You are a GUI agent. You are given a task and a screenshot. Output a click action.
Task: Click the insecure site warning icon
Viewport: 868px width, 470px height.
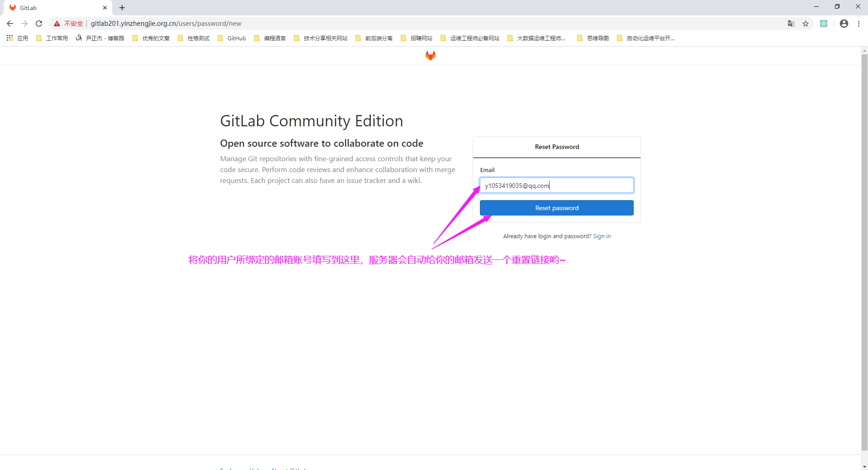pos(57,24)
